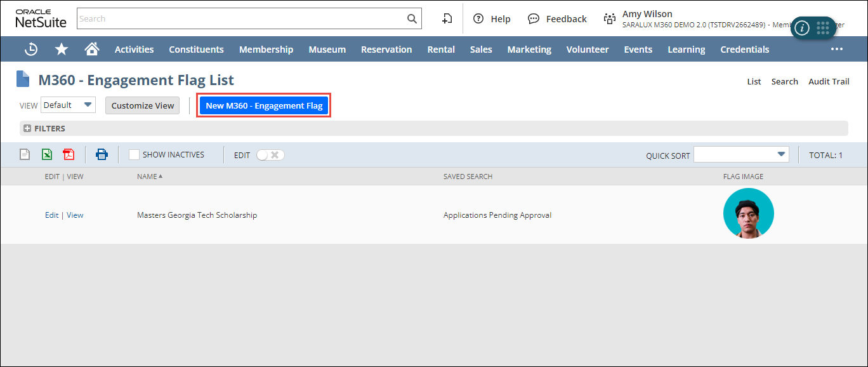Click the global Search input field
Image resolution: width=868 pixels, height=367 pixels.
[x=241, y=18]
